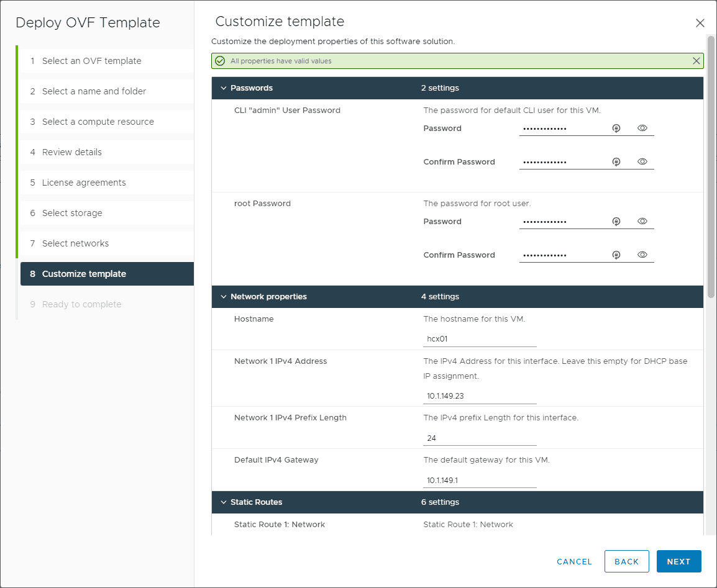717x588 pixels.
Task: Reveal the CLI admin Confirm Password
Action: (642, 161)
